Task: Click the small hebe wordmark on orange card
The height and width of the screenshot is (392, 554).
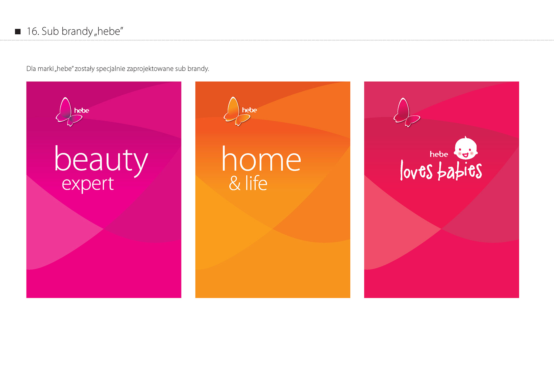Action: [249, 110]
